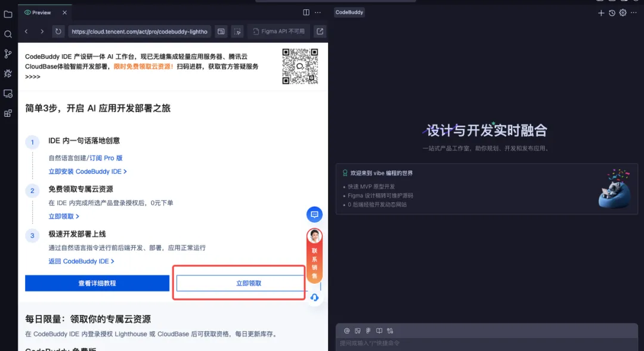Click the 联系销售 floating contact widget
Viewport: 644px width, 351px height.
[x=315, y=255]
